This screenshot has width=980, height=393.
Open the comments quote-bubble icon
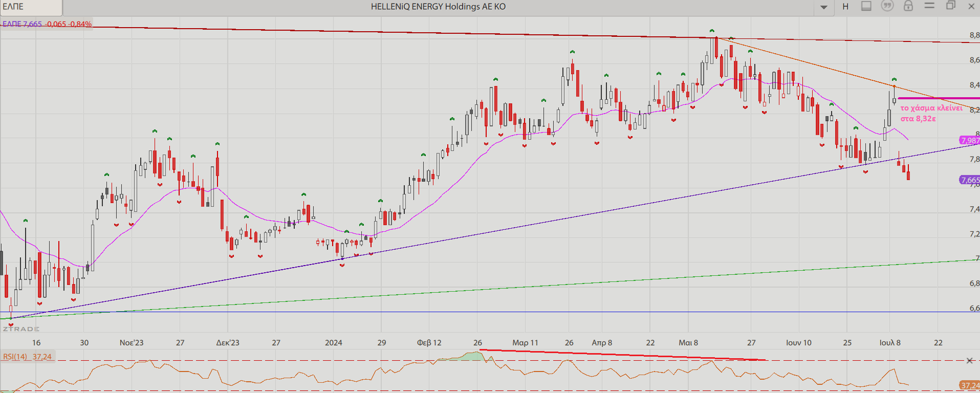pyautogui.click(x=887, y=6)
